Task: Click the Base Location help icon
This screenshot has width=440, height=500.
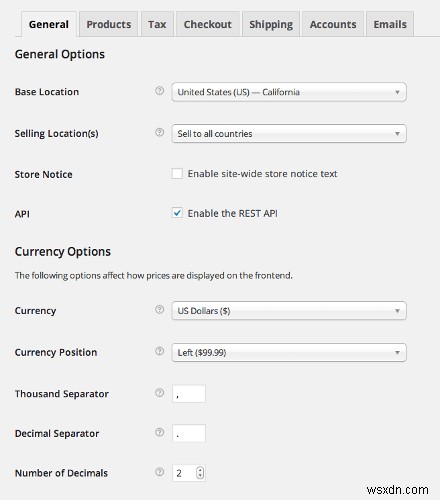Action: [160, 91]
